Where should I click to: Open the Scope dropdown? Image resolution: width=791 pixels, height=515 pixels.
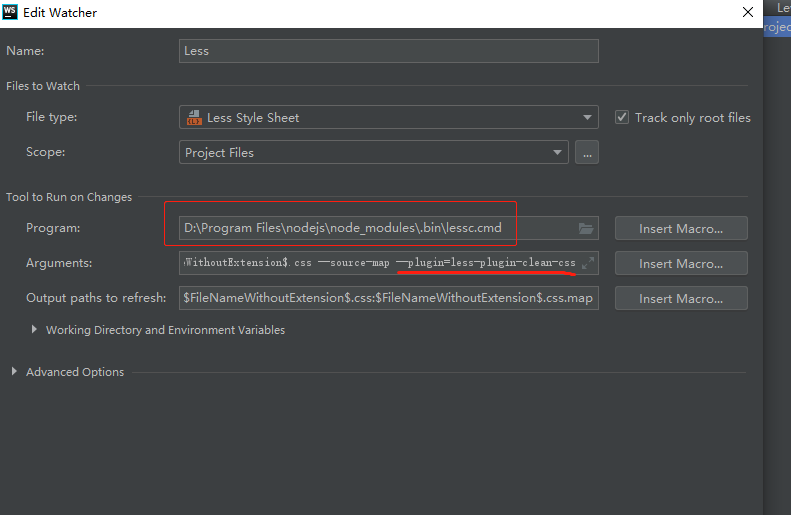pyautogui.click(x=557, y=153)
